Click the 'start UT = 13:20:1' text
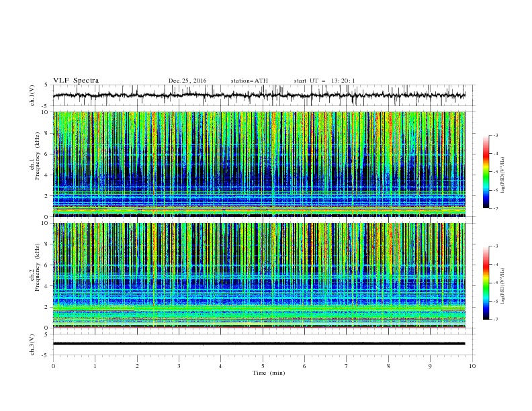 tap(324, 81)
